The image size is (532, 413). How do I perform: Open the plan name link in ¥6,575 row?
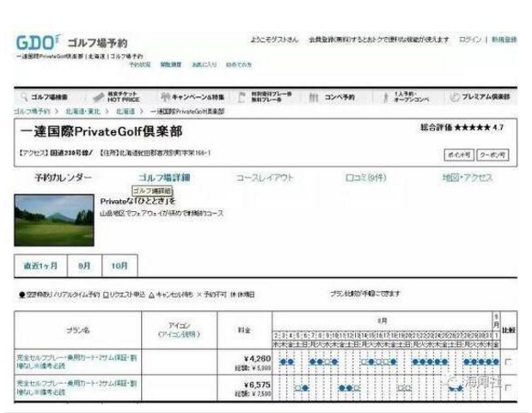pos(76,387)
